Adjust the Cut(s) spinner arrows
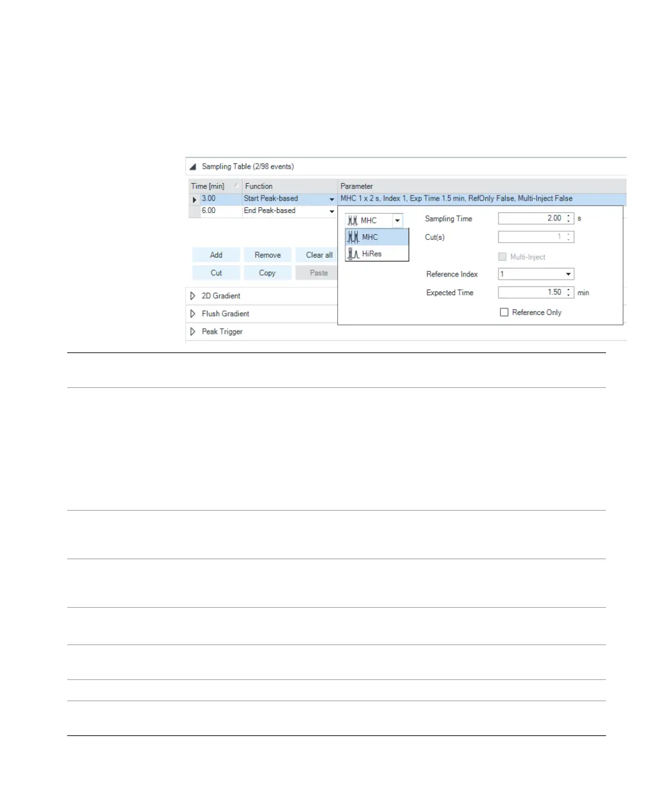This screenshot has height=807, width=672. (x=569, y=237)
